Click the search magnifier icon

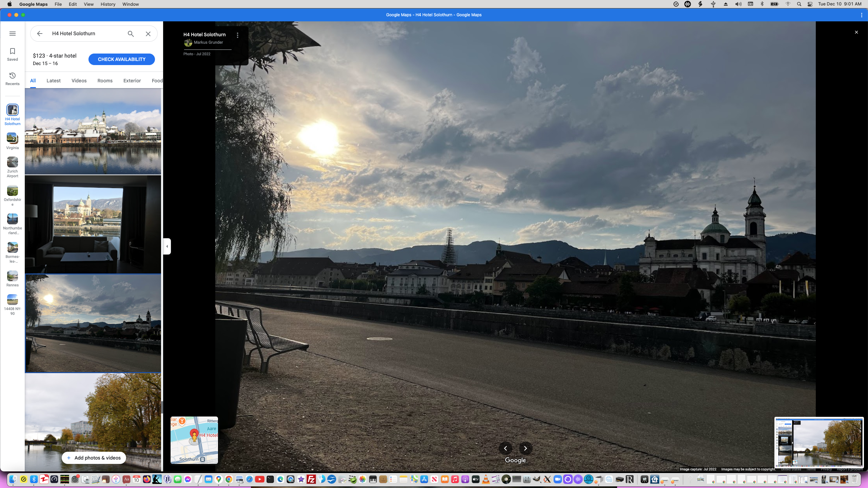click(x=131, y=34)
